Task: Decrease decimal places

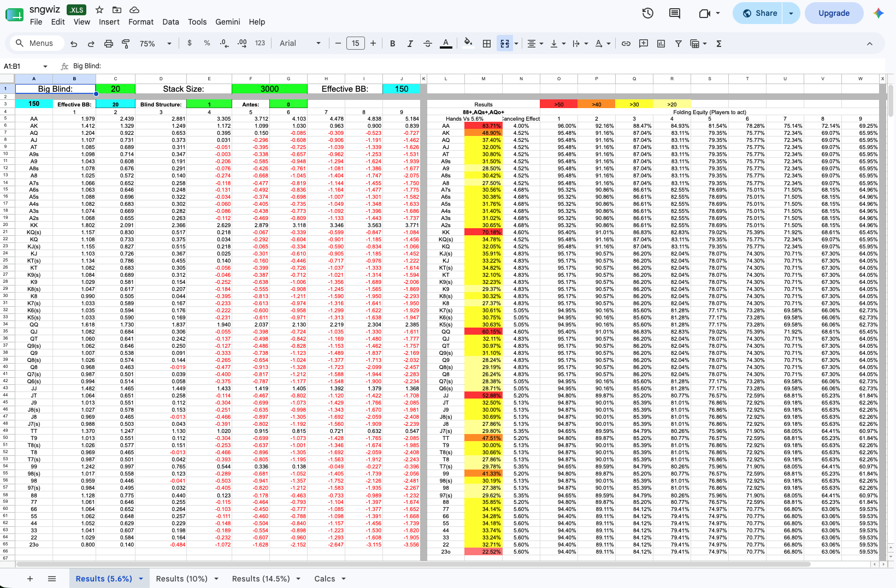Action: pyautogui.click(x=225, y=43)
